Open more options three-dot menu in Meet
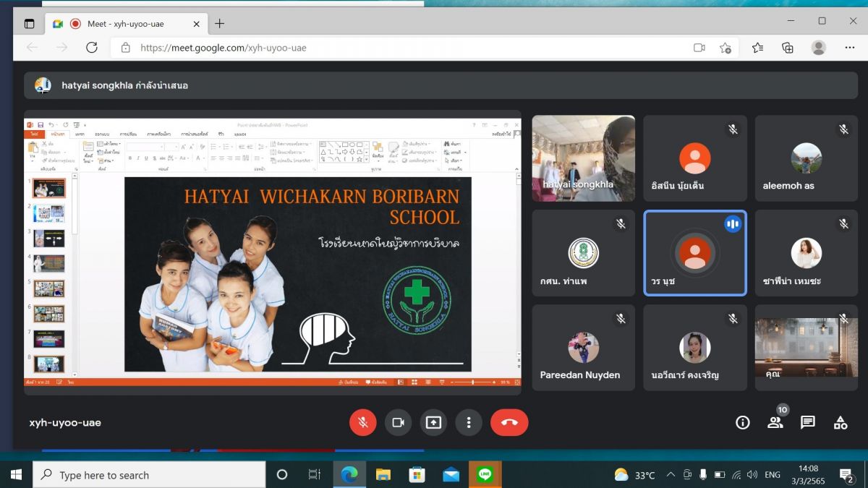 pos(469,423)
